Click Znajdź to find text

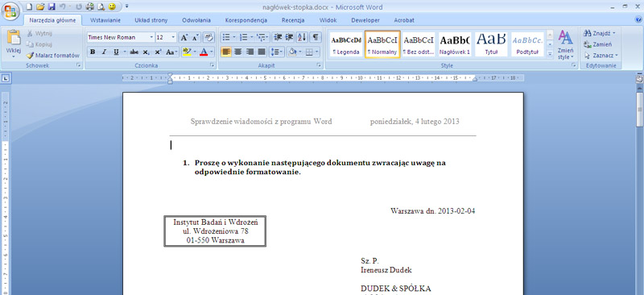click(x=600, y=33)
